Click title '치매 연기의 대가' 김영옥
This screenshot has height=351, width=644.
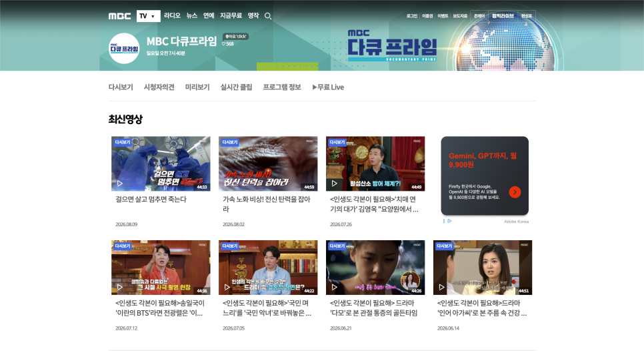point(374,204)
